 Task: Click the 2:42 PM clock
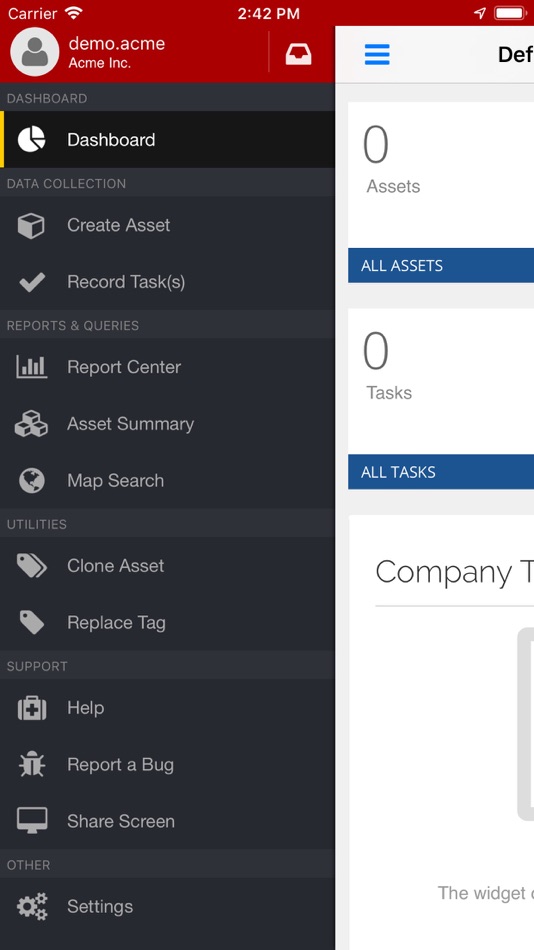(269, 13)
